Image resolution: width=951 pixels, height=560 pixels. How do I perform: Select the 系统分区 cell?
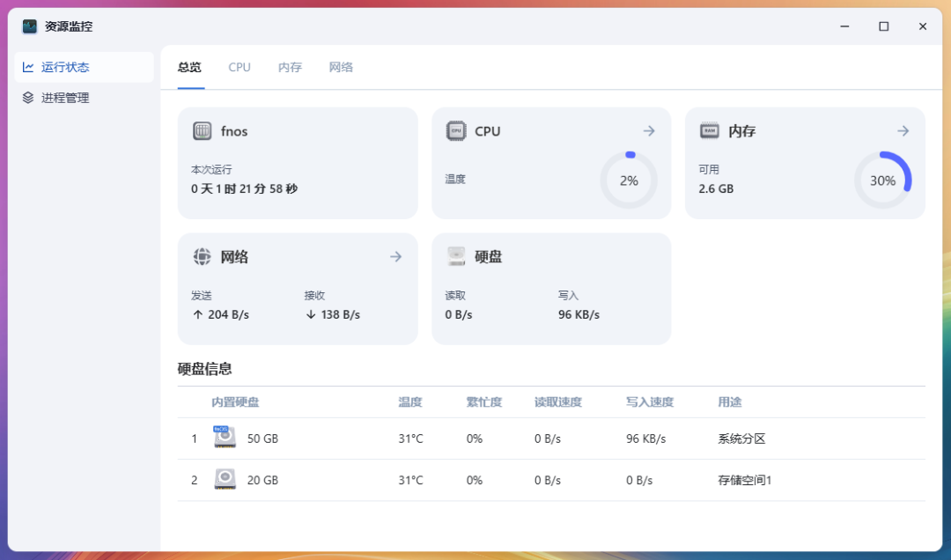pyautogui.click(x=741, y=438)
